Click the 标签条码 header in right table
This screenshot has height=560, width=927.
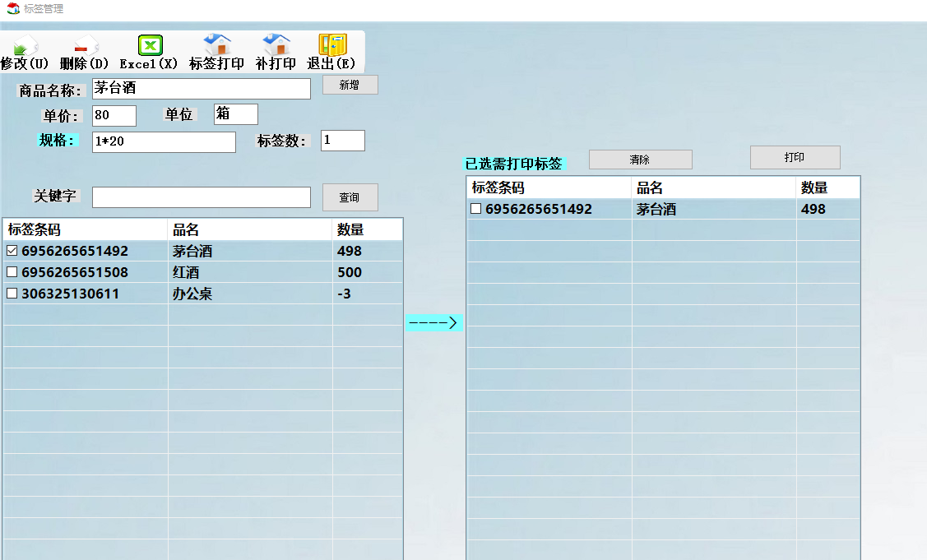pyautogui.click(x=549, y=187)
